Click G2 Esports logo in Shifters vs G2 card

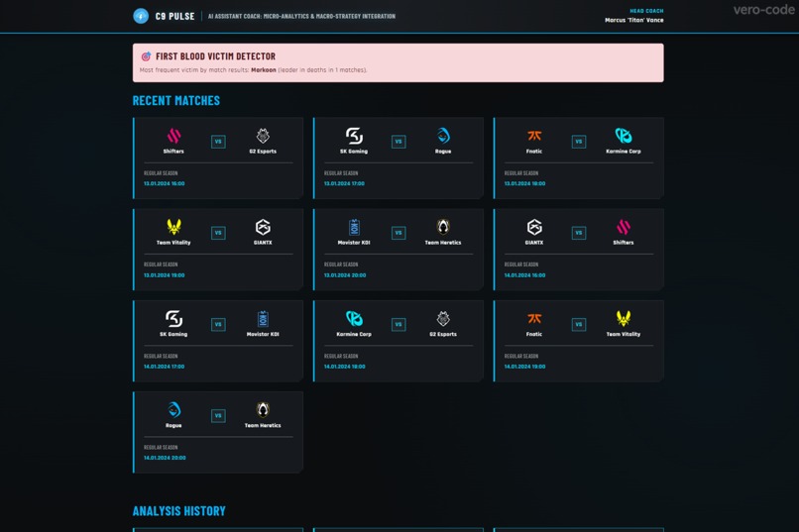263,136
